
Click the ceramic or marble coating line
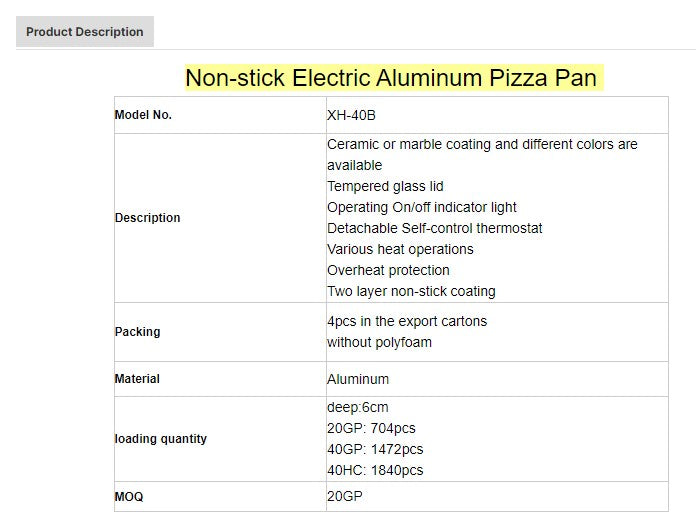481,145
